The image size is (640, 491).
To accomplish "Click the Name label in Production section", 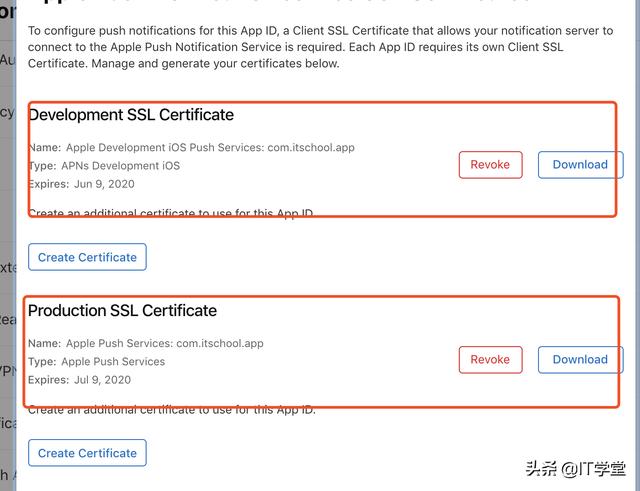I will point(44,343).
